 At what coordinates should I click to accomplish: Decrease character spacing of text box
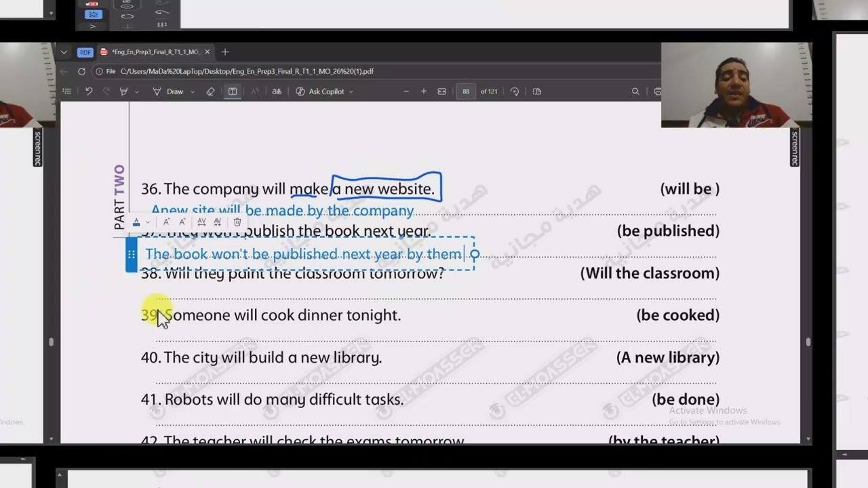(x=218, y=222)
